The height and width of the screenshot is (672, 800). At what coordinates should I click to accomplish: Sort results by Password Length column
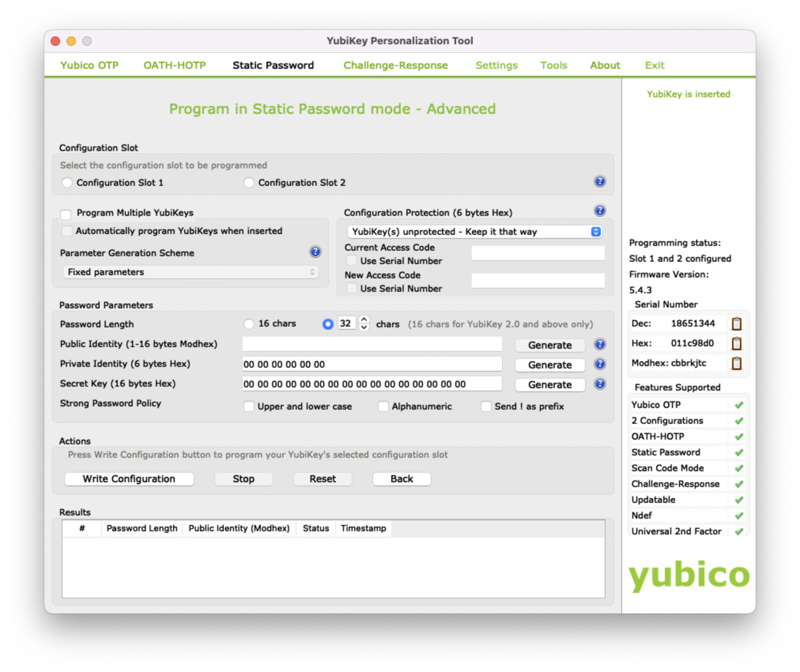142,528
